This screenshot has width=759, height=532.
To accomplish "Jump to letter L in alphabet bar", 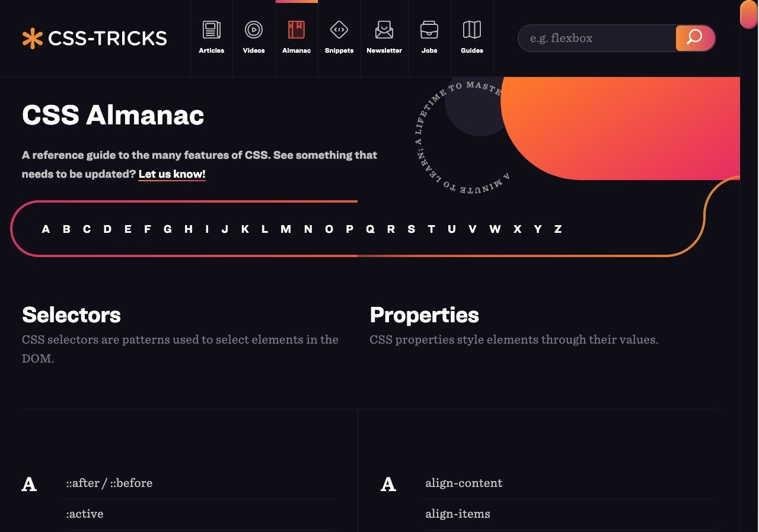I will (264, 229).
